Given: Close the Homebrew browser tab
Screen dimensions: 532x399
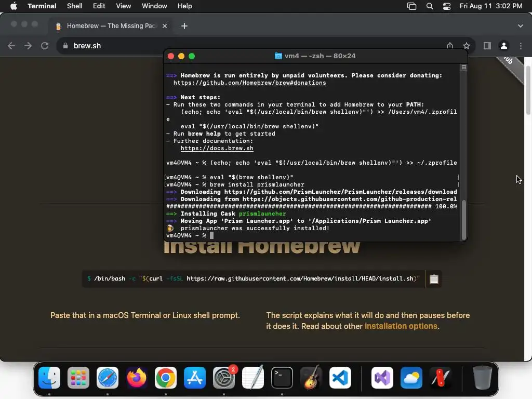Looking at the screenshot, I should pyautogui.click(x=165, y=26).
